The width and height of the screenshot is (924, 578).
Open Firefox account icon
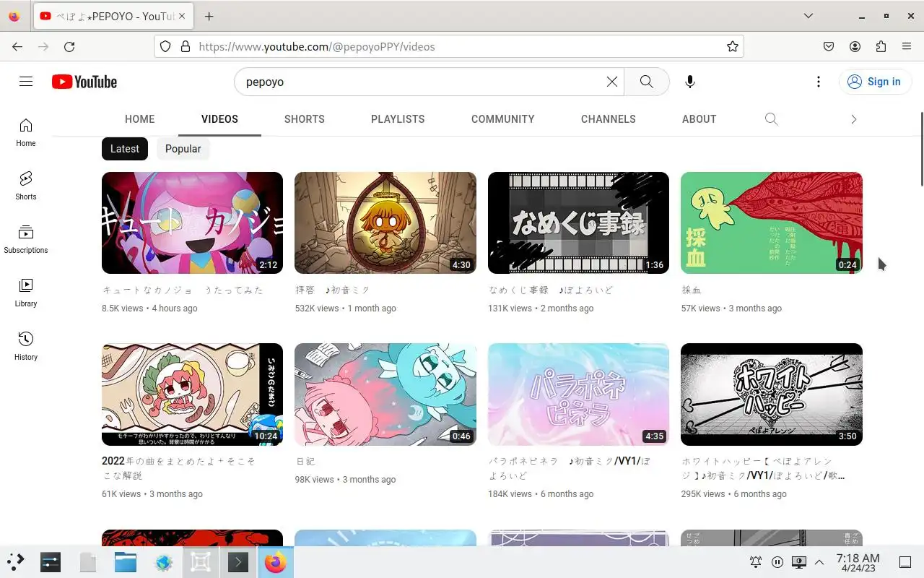tap(855, 46)
